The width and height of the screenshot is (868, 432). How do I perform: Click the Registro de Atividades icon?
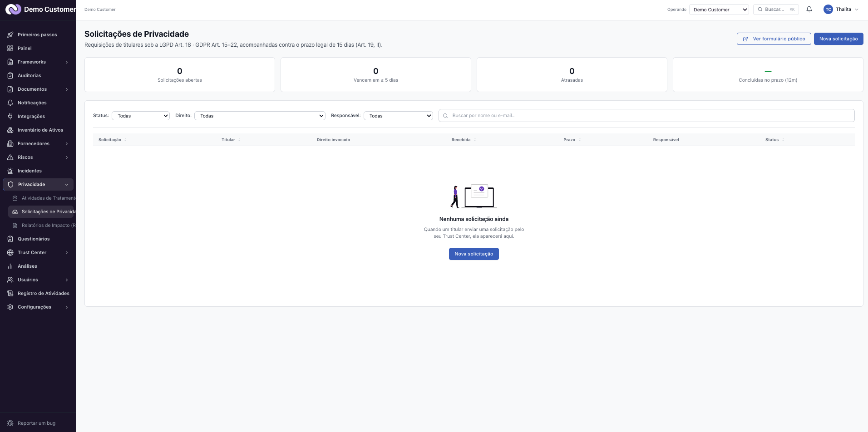[x=10, y=293]
